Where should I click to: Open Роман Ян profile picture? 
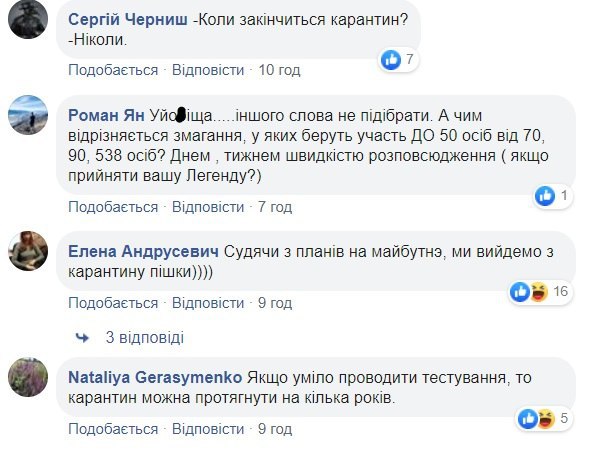(30, 116)
